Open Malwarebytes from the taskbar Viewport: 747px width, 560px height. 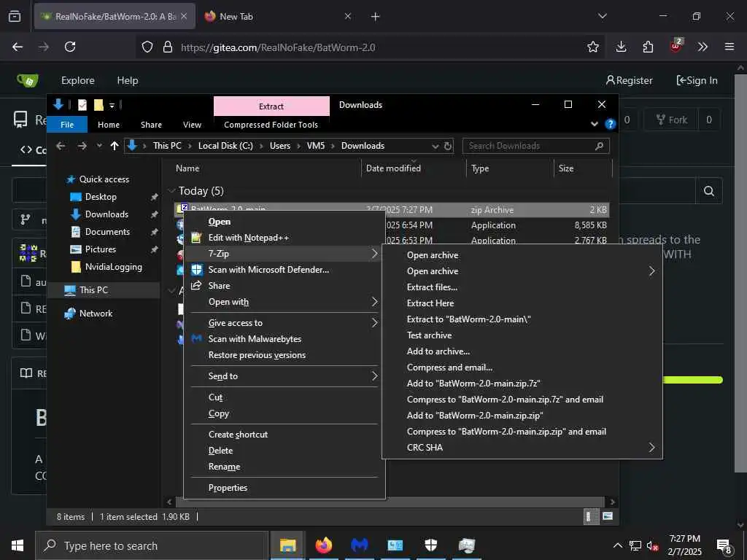coord(359,545)
